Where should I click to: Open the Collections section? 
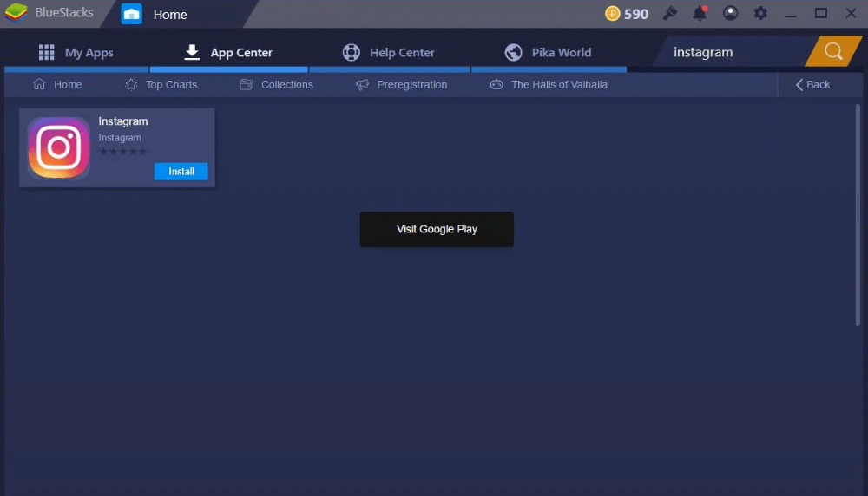276,85
